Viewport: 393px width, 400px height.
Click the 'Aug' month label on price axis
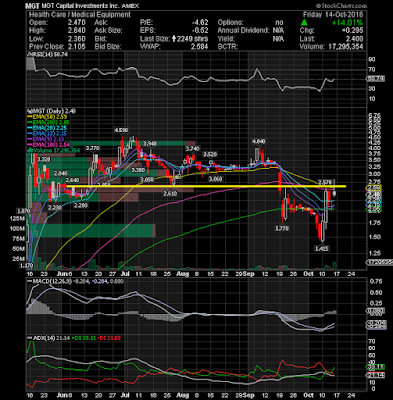click(183, 274)
